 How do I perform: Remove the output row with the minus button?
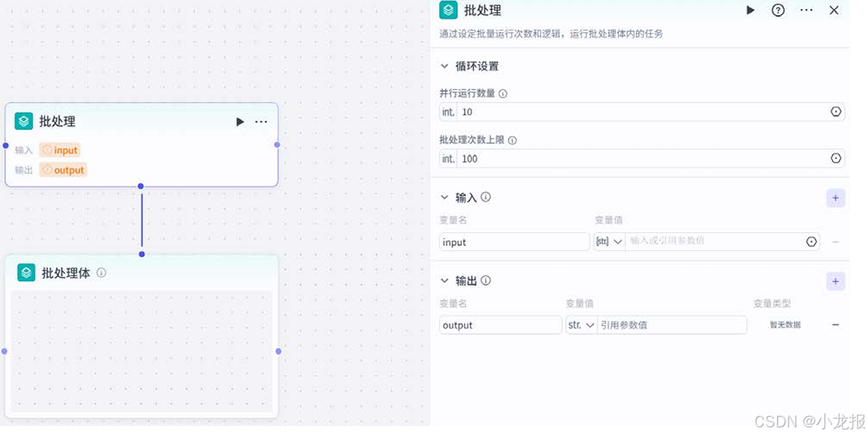pos(835,324)
